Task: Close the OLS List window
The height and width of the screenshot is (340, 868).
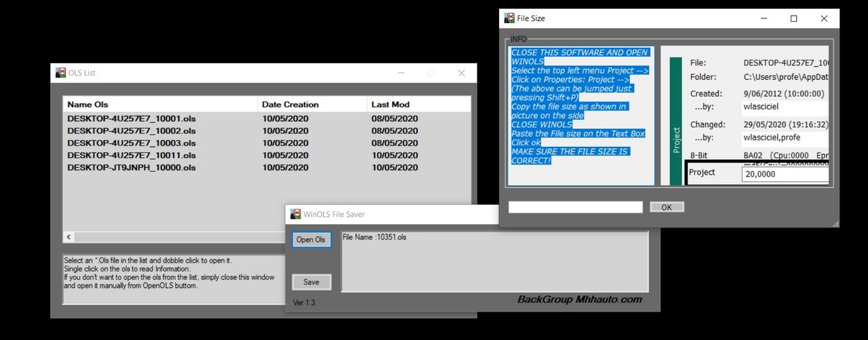Action: (461, 73)
